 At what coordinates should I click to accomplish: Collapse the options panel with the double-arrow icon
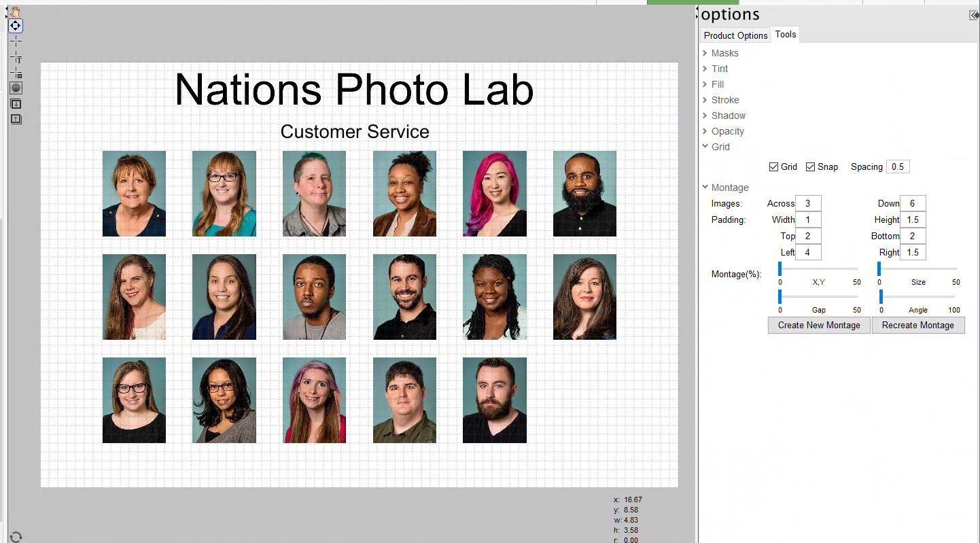974,16
